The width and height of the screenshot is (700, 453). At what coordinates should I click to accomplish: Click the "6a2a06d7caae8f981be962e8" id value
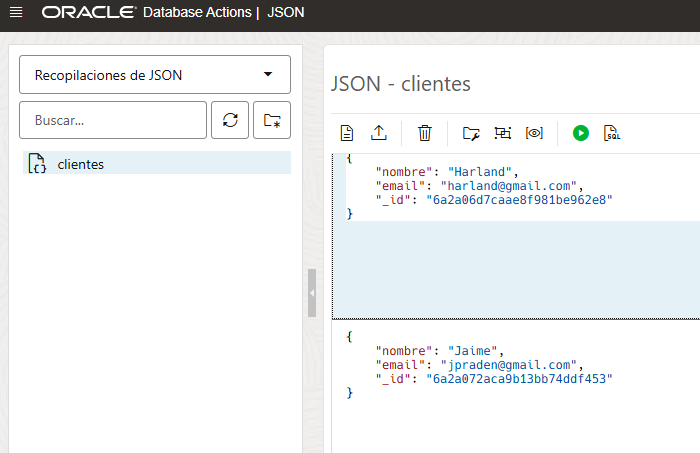[519, 199]
